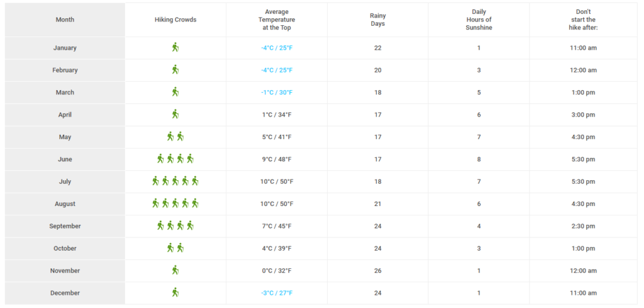Click the two hikers icon for October
This screenshot has width=644, height=308.
(175, 248)
